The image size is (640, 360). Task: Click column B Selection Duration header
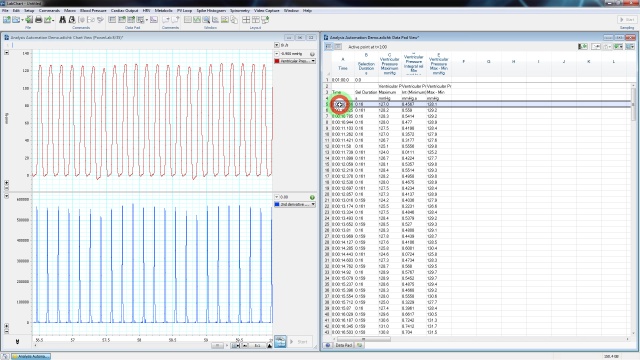(366, 64)
